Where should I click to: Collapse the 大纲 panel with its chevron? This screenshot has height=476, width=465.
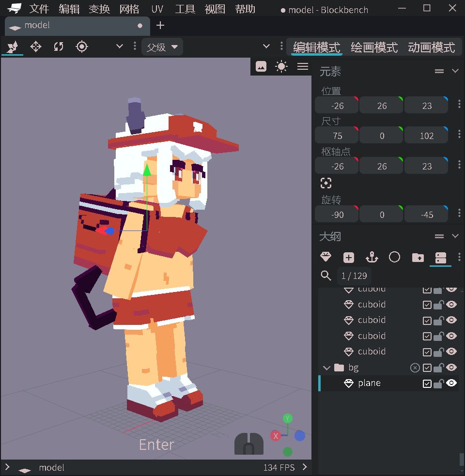click(455, 236)
